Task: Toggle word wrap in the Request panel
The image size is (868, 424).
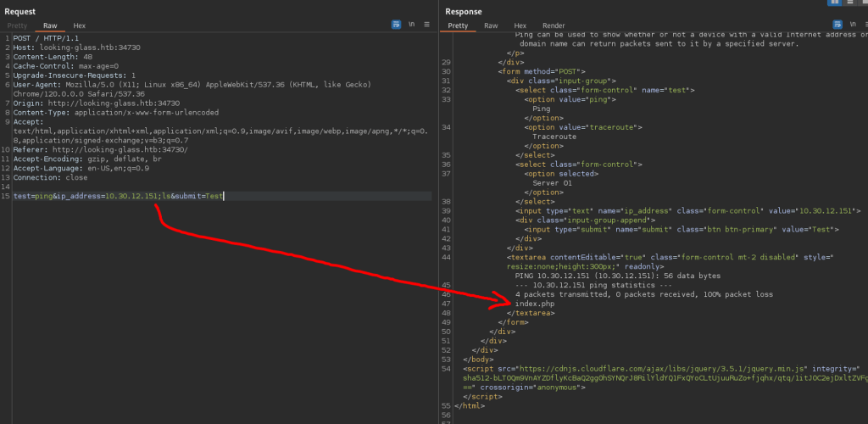Action: tap(396, 25)
